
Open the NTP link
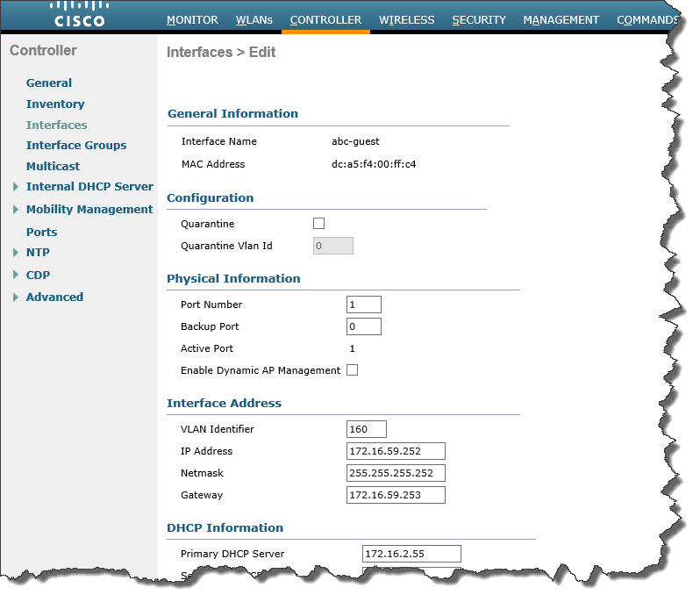[x=38, y=253]
